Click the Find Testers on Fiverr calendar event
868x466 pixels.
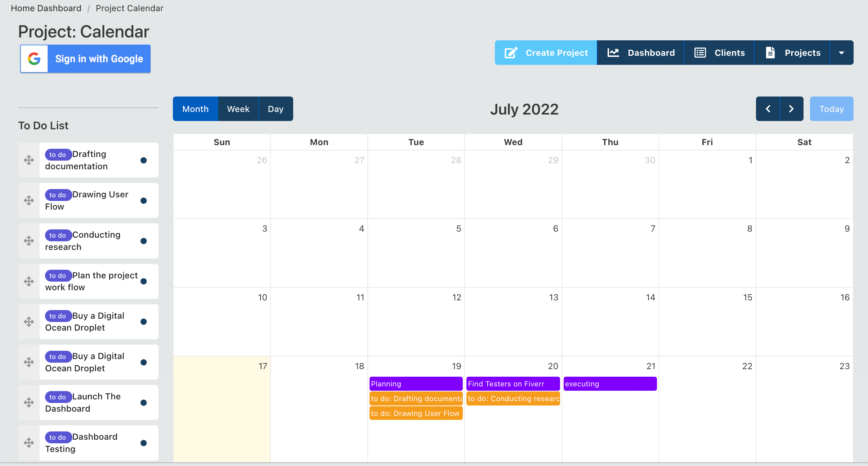point(512,384)
